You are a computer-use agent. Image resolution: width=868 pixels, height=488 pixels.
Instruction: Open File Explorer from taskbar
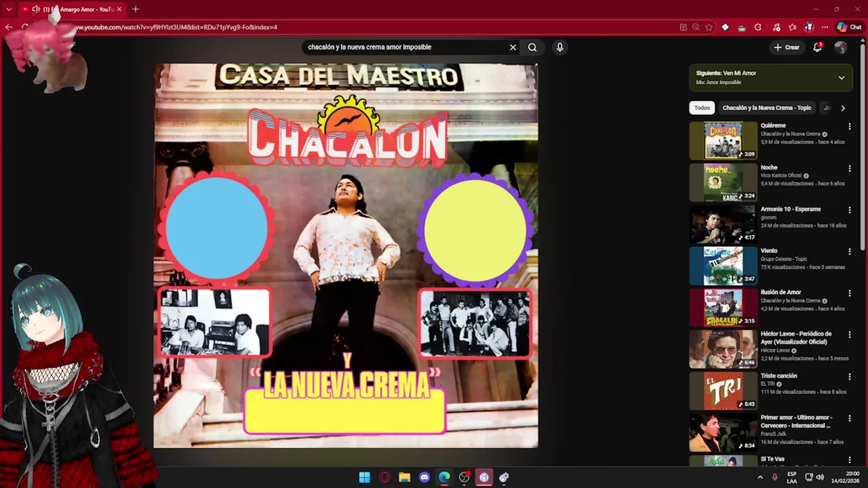click(404, 477)
